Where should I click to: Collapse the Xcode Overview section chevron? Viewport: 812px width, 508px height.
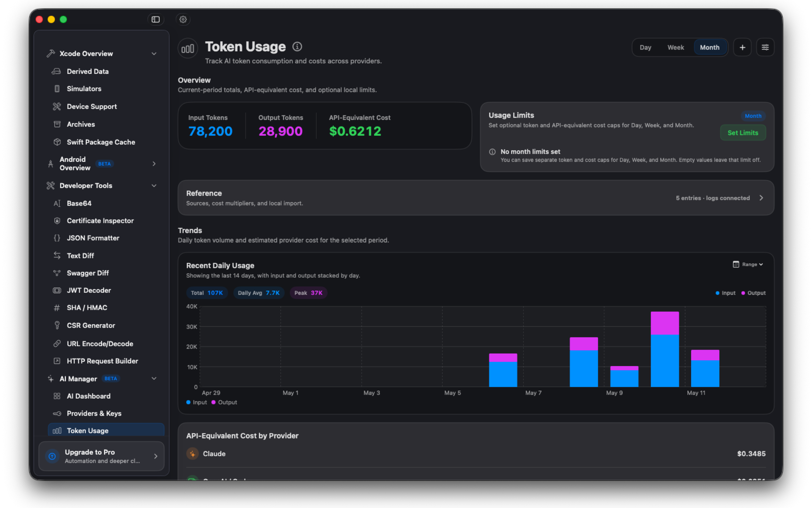(154, 54)
